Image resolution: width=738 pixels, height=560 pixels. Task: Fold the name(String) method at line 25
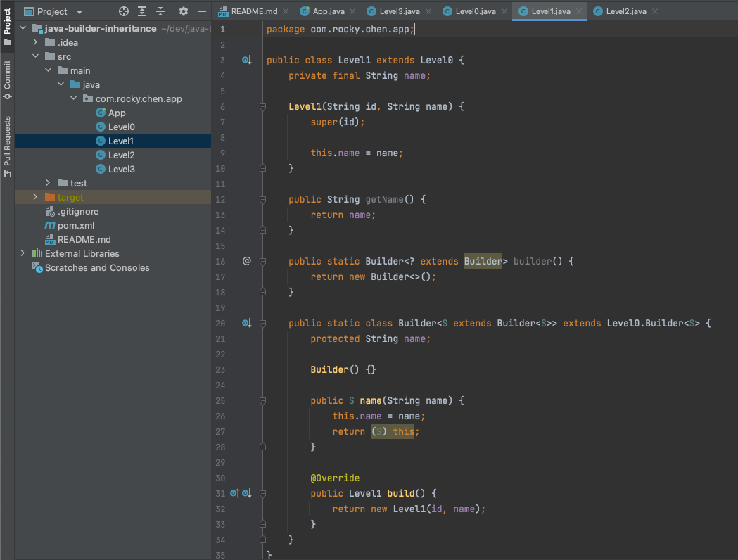262,401
